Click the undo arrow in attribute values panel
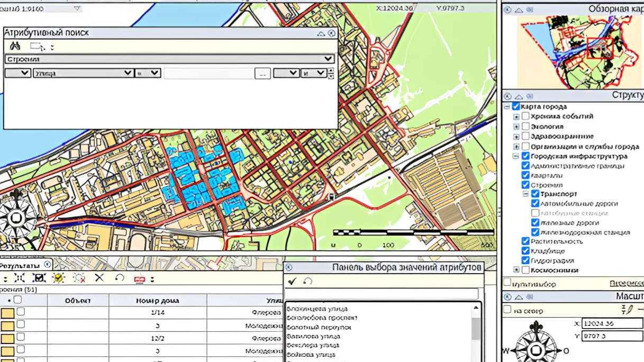The width and height of the screenshot is (644, 362). coord(307,282)
